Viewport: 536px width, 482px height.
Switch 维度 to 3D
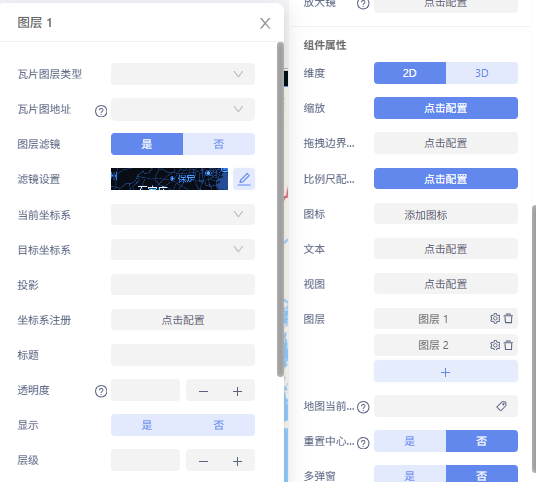coord(482,73)
